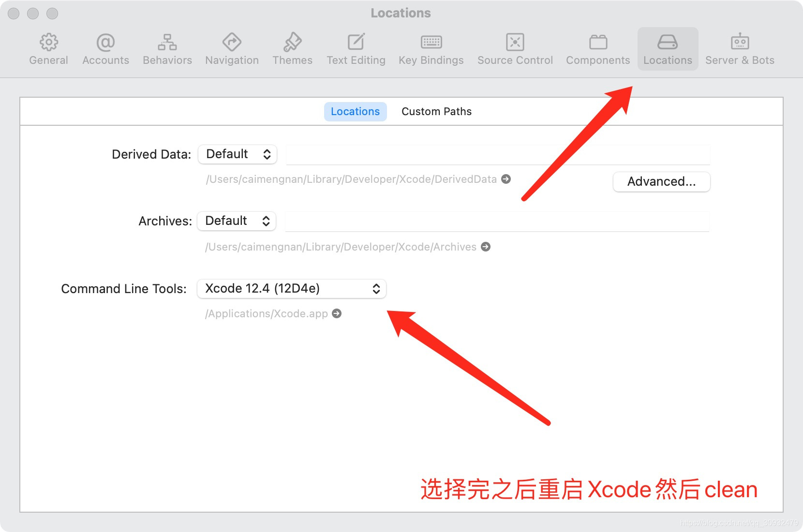
Task: Click the Archives path input field
Action: point(497,222)
